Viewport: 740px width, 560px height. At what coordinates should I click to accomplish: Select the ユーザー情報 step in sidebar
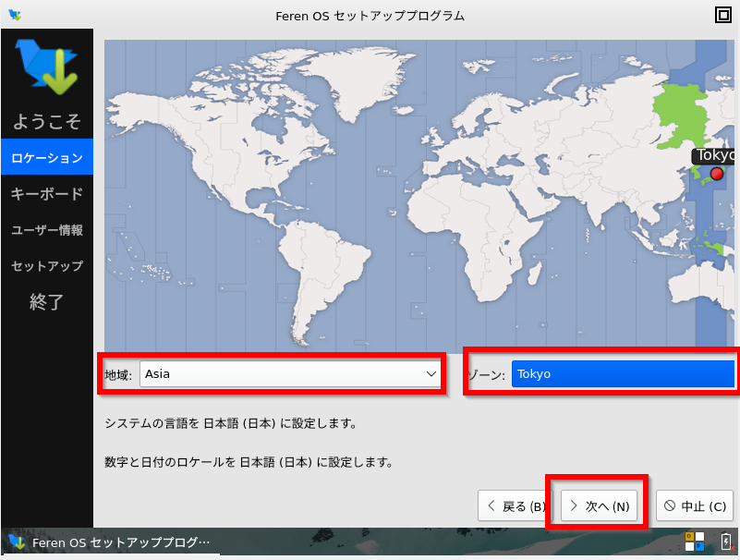47,230
